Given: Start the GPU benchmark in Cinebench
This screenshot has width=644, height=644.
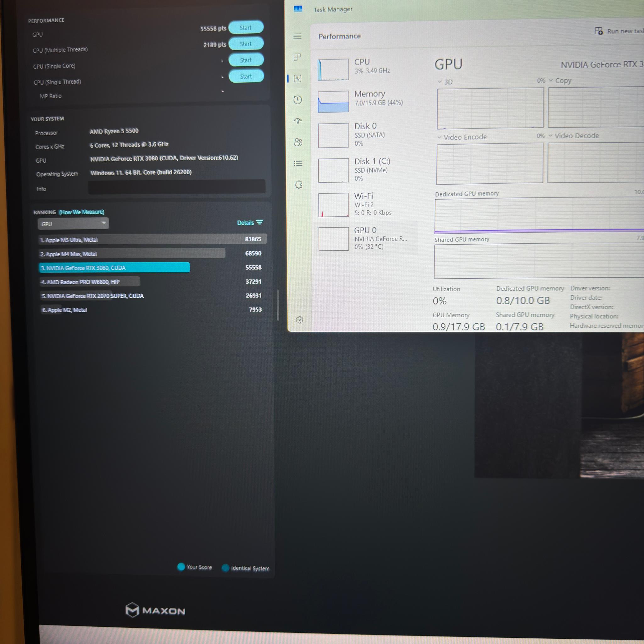Looking at the screenshot, I should 246,28.
